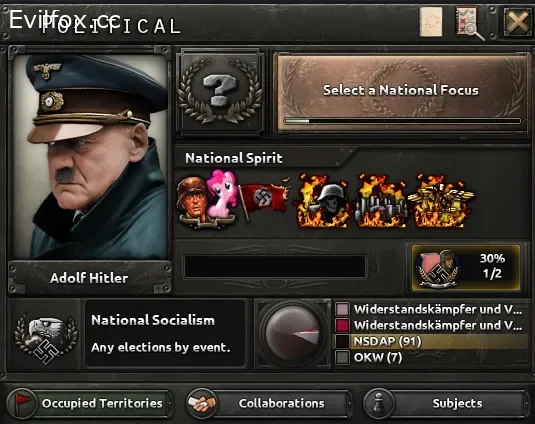Select the torn red flag national spirit
535x424 pixels.
click(x=263, y=198)
